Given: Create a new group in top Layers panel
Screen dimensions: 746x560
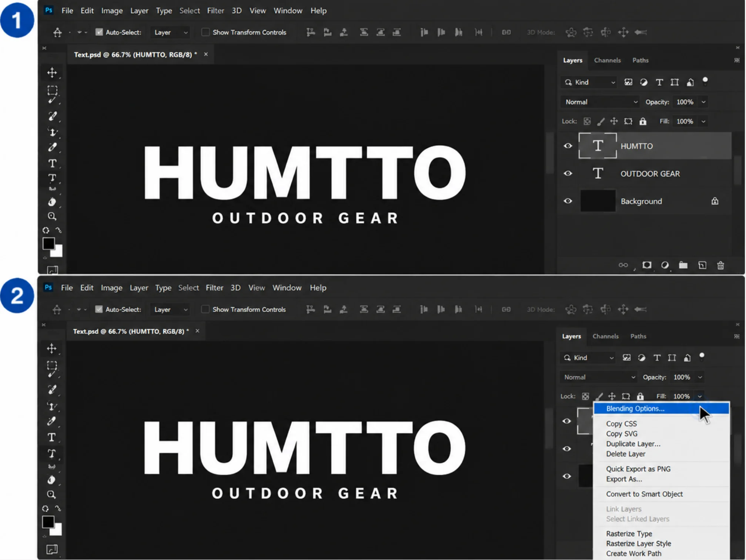Looking at the screenshot, I should coord(683,265).
